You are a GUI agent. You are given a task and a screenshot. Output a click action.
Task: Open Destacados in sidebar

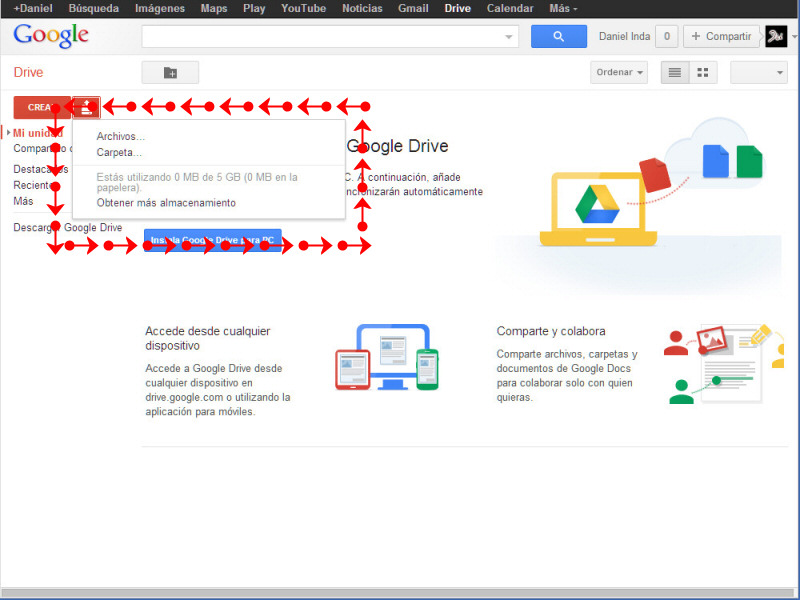tap(41, 169)
